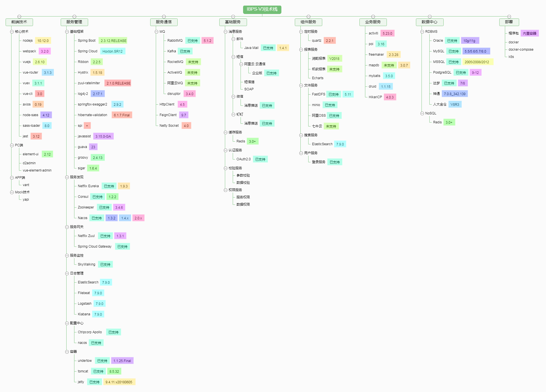Collapse the 服务网关 branch
The image size is (546, 392).
tap(67, 227)
